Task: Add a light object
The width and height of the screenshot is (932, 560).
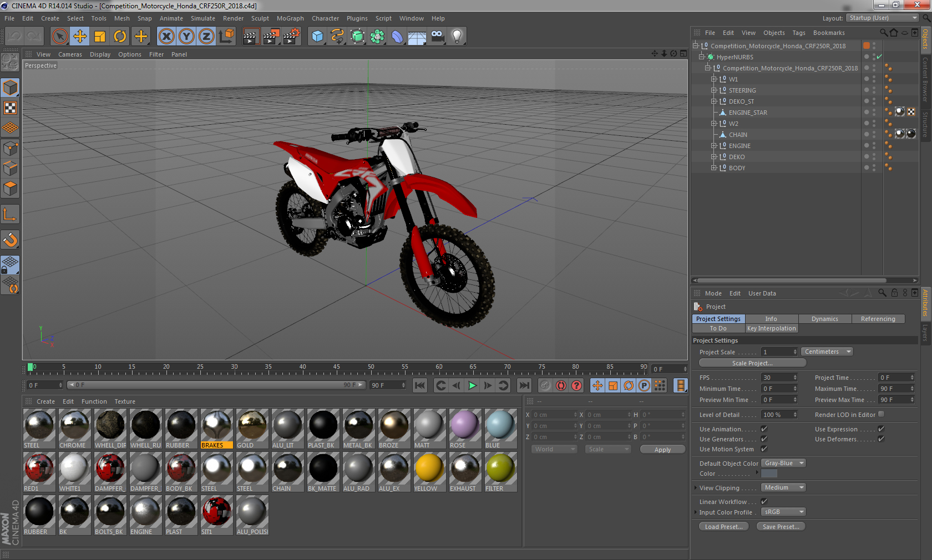Action: [x=457, y=37]
